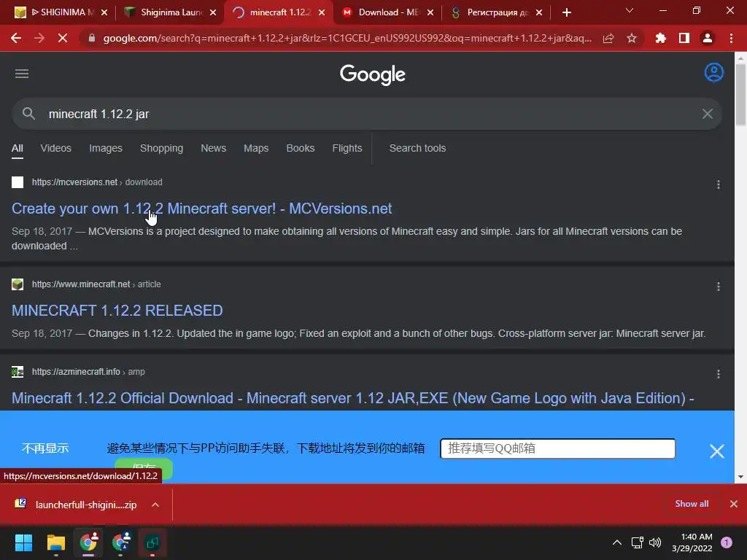
Task: Expand options for launcherfull-shigini zip download
Action: (155, 505)
